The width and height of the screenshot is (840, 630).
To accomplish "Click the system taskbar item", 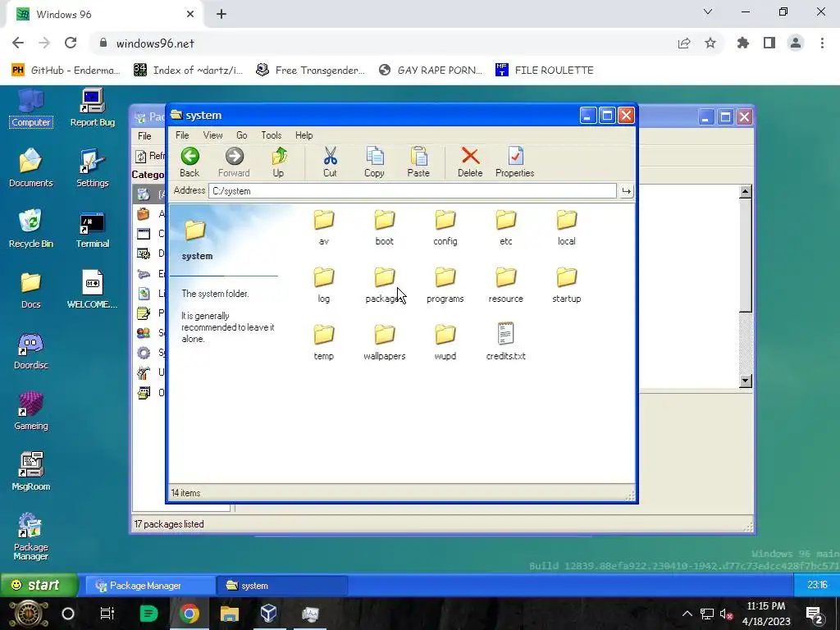I will point(282,586).
